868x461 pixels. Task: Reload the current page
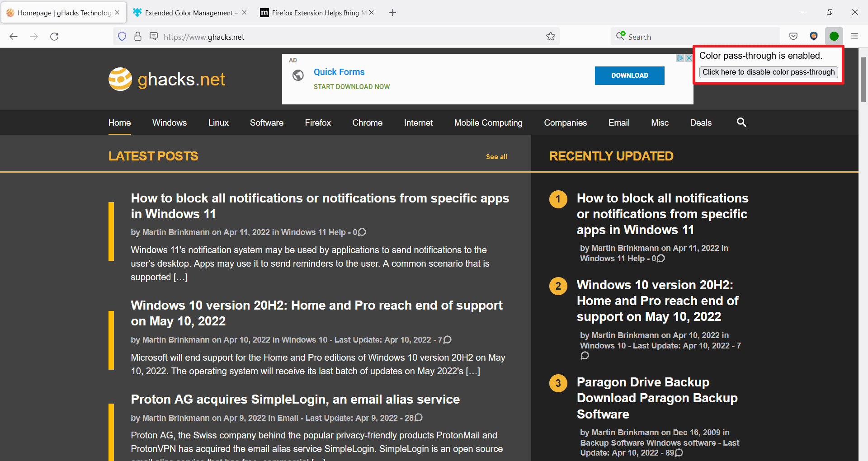coord(54,37)
